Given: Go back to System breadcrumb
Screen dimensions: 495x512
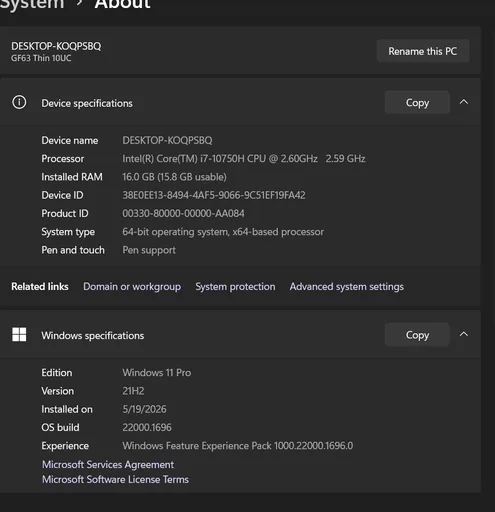Looking at the screenshot, I should click(32, 5).
